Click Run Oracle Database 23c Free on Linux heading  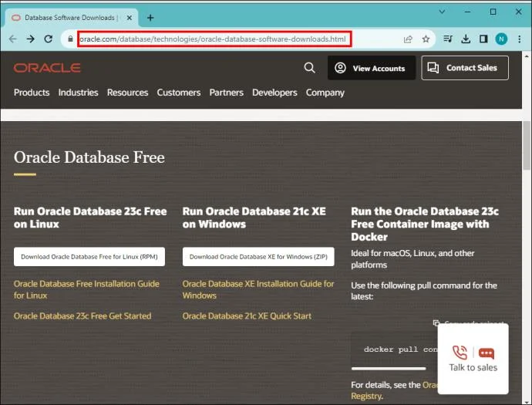[x=90, y=218]
